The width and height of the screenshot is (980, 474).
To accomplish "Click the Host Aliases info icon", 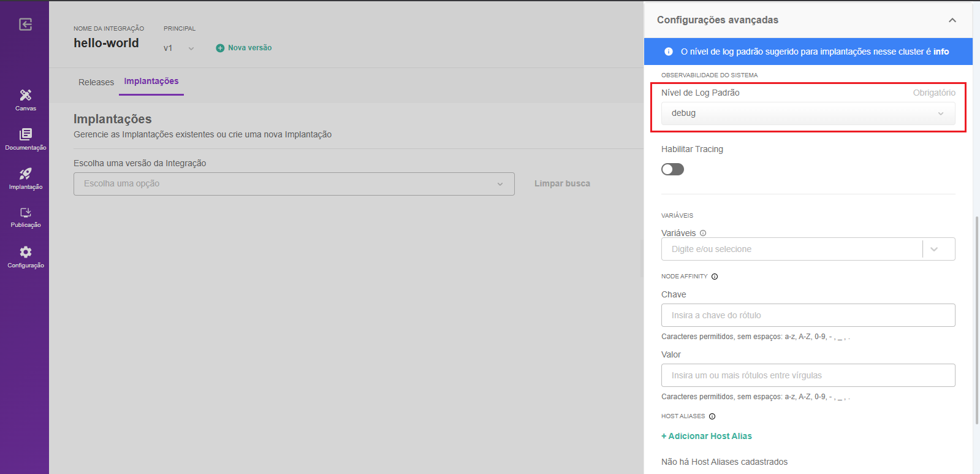I will (712, 416).
